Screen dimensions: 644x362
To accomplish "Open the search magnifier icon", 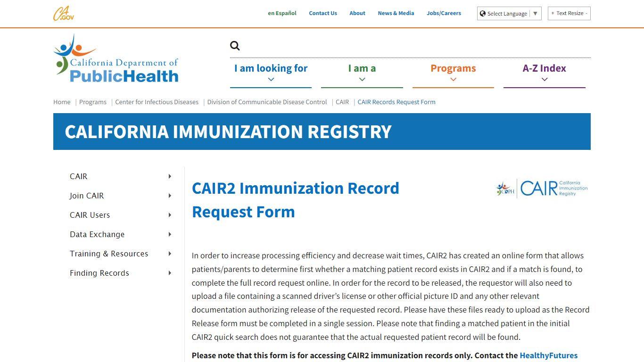I will 235,46.
